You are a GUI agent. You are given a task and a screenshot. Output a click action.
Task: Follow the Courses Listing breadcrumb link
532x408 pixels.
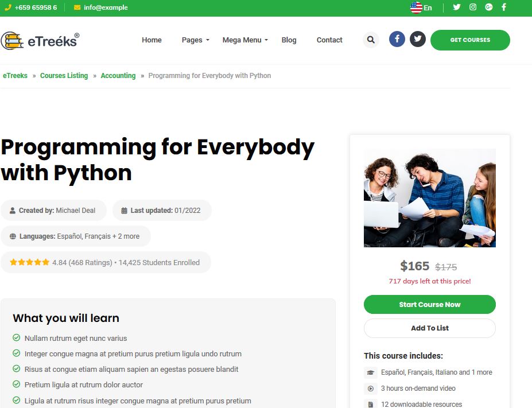[x=64, y=76]
